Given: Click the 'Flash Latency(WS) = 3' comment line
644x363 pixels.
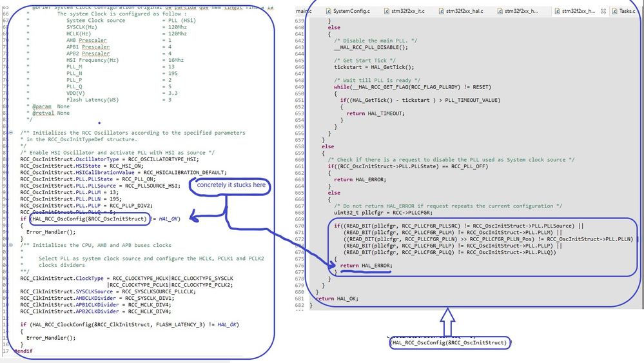Looking at the screenshot, I should coord(119,100).
